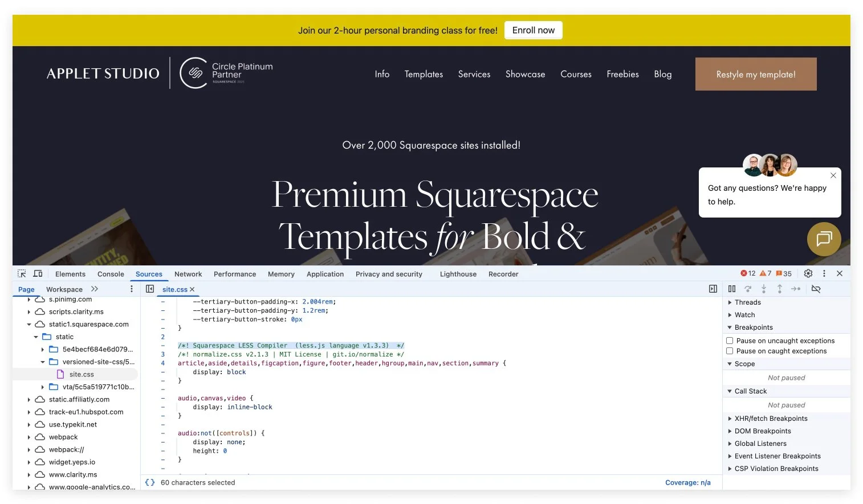Click the errors counter showing 12

coord(748,273)
